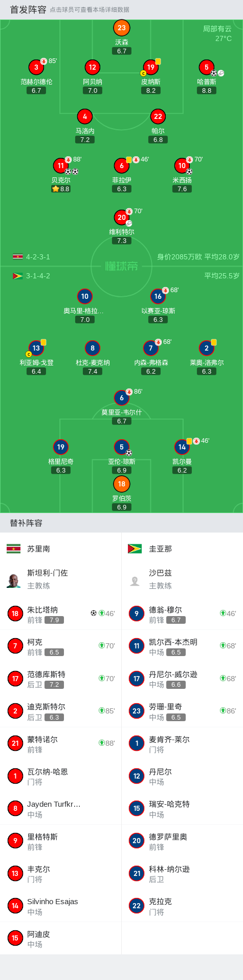This screenshot has width=243, height=980.
Task: Select 维利特尔 number 20 player circle
Action: pyautogui.click(x=121, y=217)
